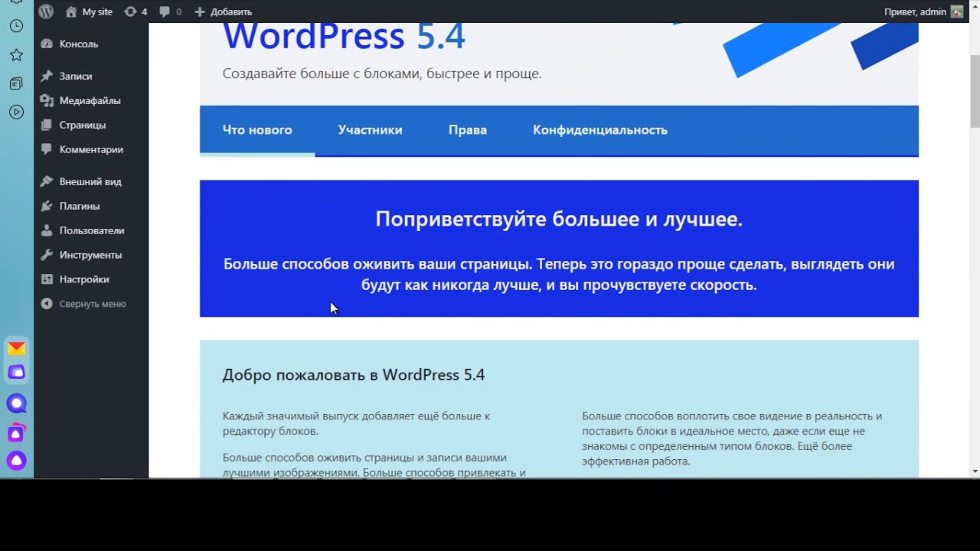Open the Плагины plug menu icon
This screenshot has width=980, height=551.
click(x=47, y=207)
